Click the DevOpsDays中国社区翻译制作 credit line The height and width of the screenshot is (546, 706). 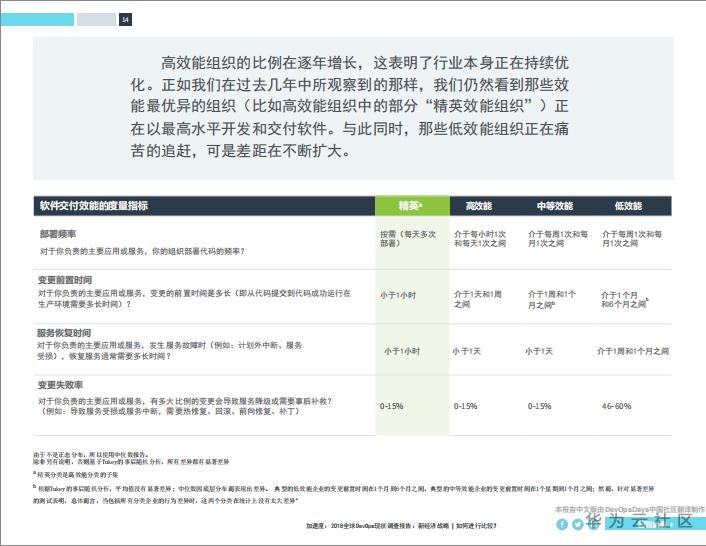click(629, 510)
